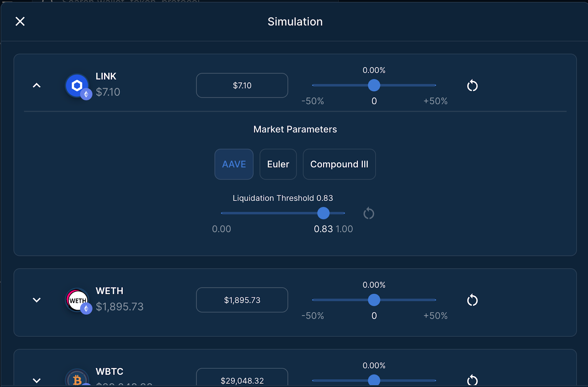Screen dimensions: 588x387
Task: Reset the LINK price change slider
Action: [472, 86]
